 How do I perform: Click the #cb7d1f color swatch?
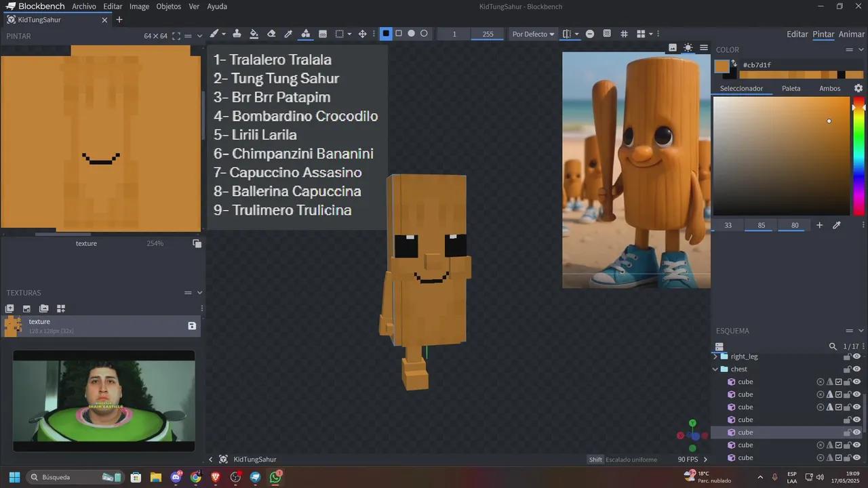[723, 65]
